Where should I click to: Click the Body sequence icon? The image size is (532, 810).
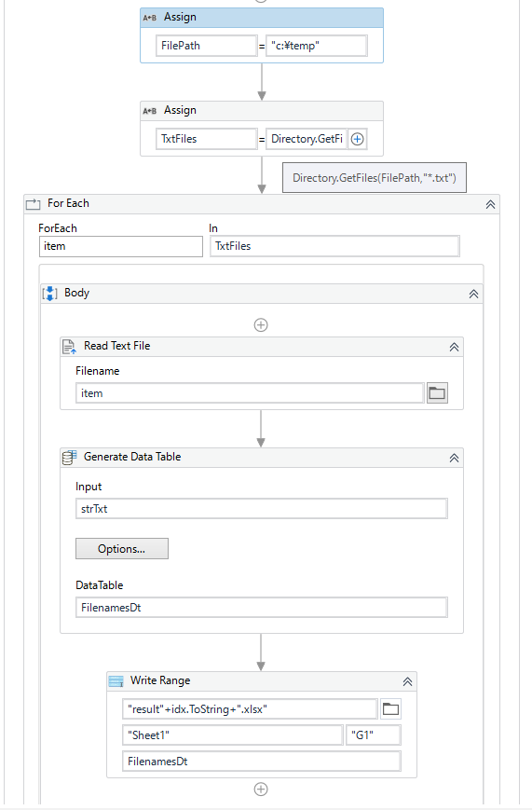(49, 294)
